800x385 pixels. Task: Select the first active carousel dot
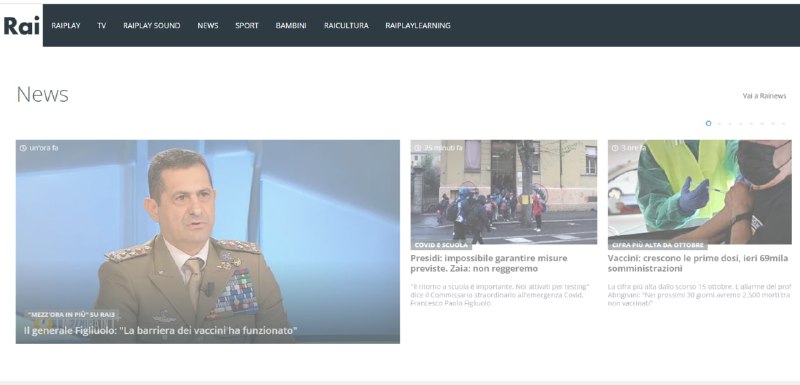708,123
